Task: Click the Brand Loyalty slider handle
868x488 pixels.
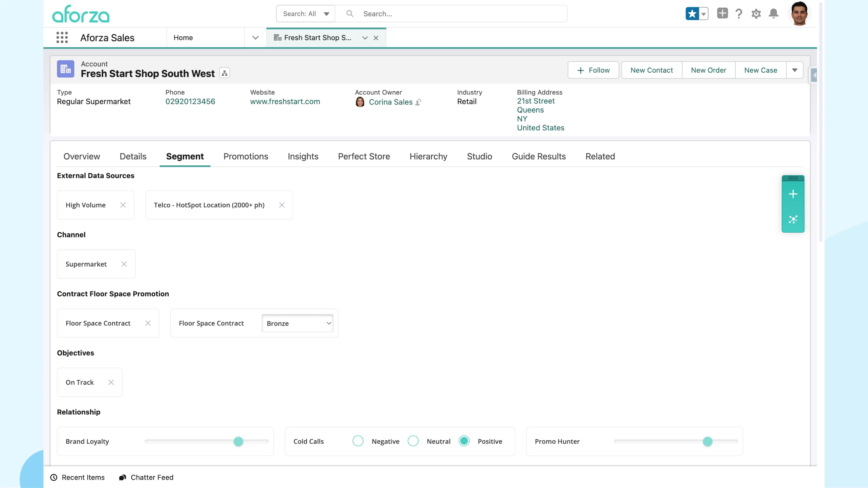Action: [238, 442]
